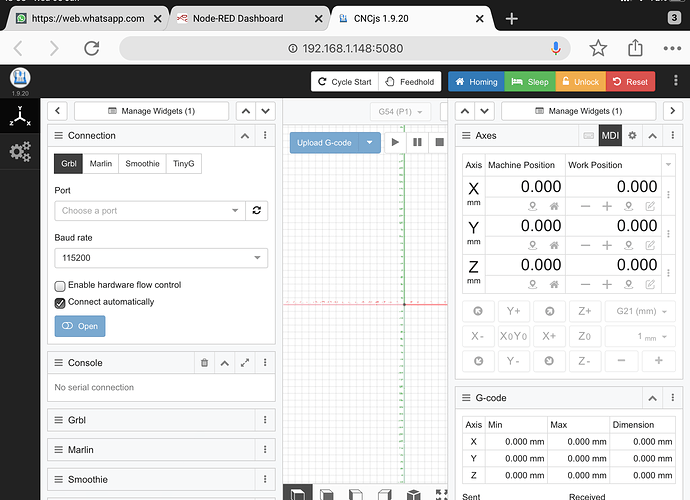Open the Baud rate 115200 dropdown
Viewport: 690px width, 500px height.
[x=161, y=258]
